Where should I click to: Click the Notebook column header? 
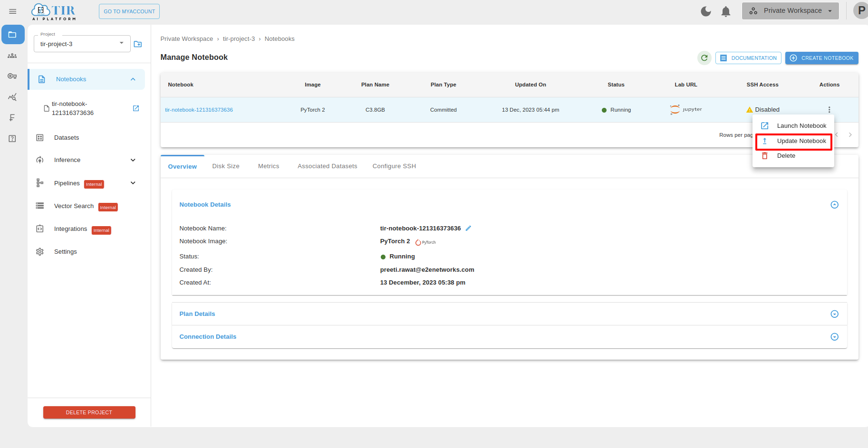[x=181, y=85]
